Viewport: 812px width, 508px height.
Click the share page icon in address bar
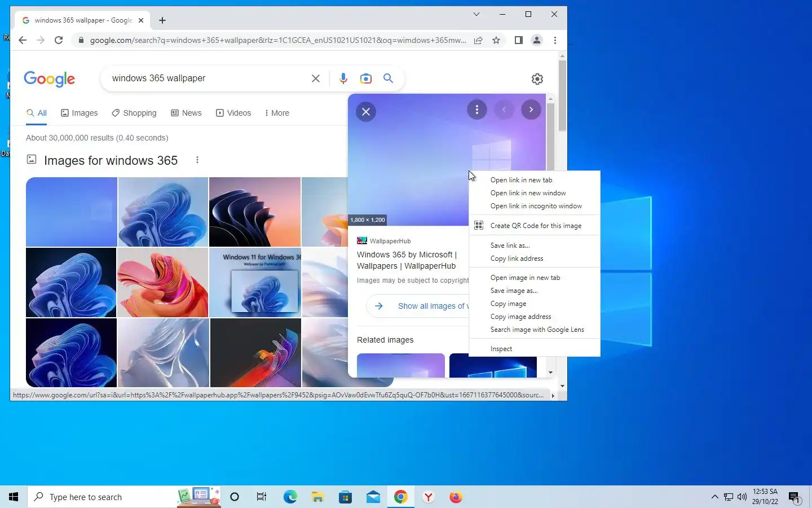(478, 40)
